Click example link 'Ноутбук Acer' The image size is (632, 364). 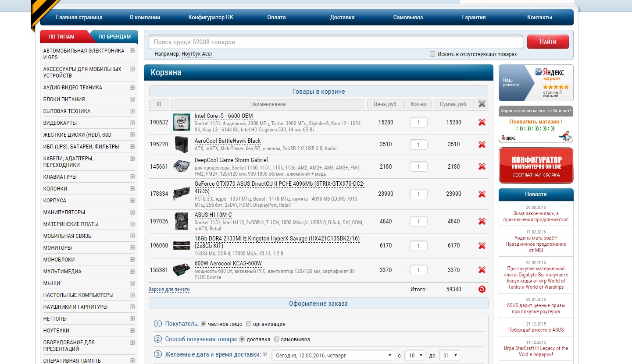[197, 54]
